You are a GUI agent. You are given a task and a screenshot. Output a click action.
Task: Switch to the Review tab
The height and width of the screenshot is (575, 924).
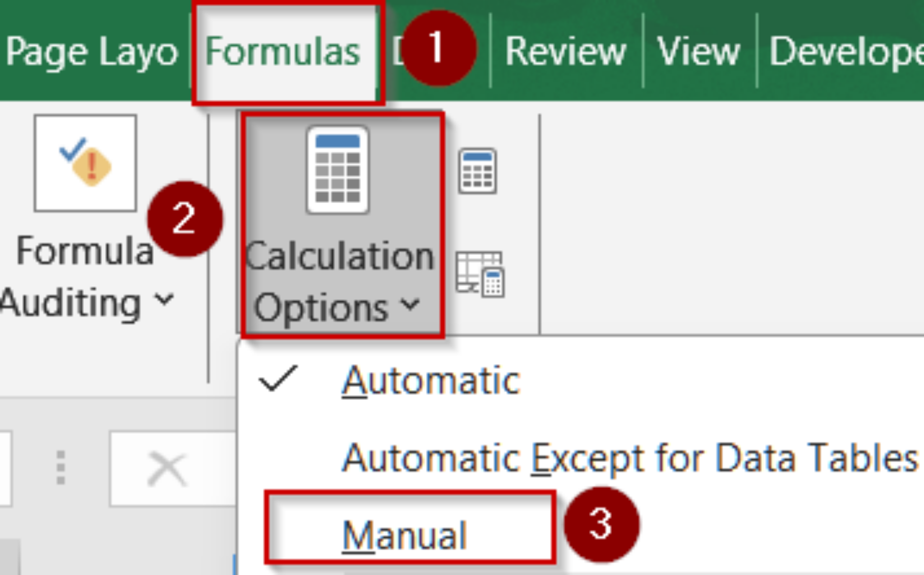(x=566, y=52)
